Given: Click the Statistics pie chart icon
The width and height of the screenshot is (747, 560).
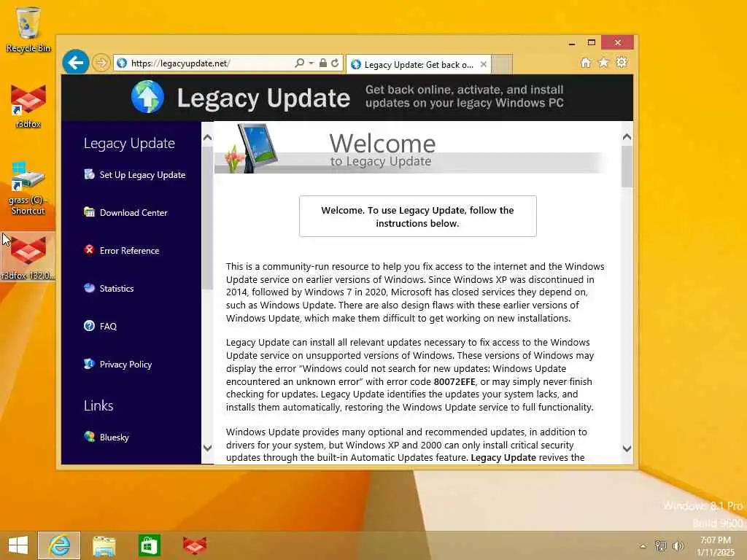Looking at the screenshot, I should point(89,287).
